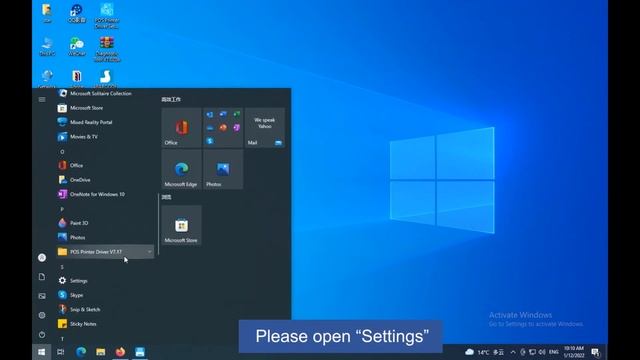
Task: Click the Windows Start button
Action: coord(42,352)
